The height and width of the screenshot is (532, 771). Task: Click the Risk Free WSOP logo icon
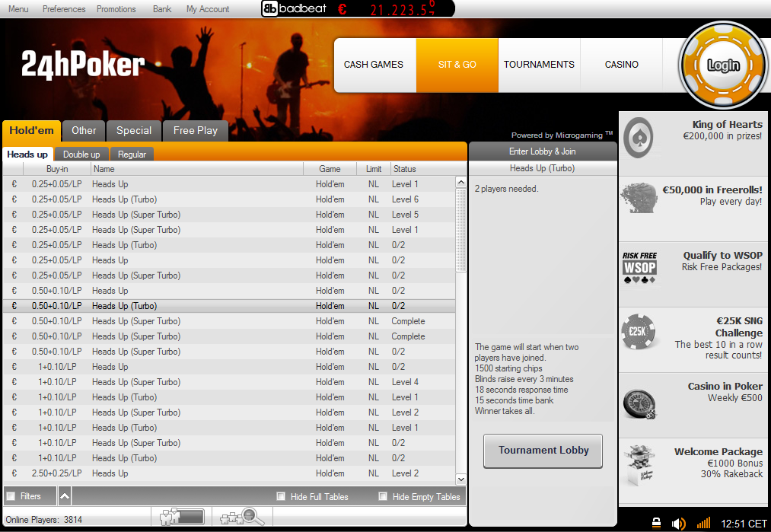[x=639, y=267]
